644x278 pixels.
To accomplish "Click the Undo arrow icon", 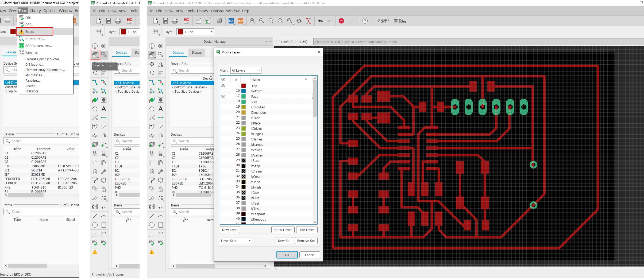I will coord(320,21).
